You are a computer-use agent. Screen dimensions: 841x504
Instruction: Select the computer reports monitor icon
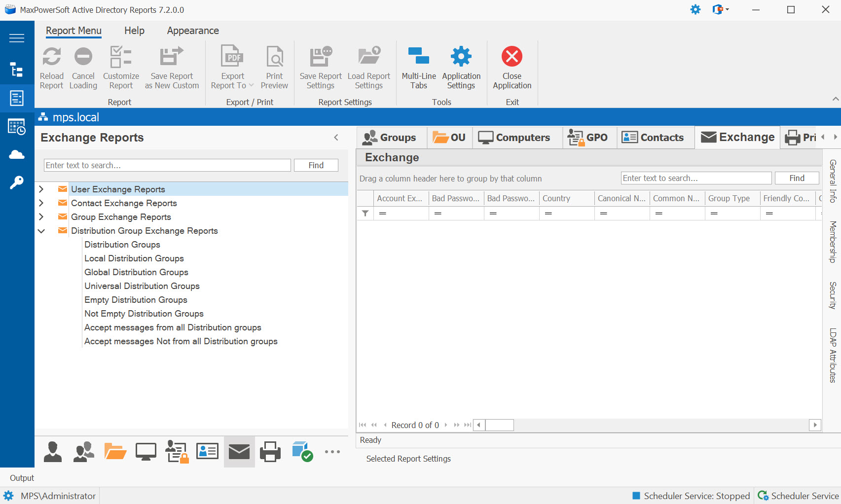[x=146, y=452]
